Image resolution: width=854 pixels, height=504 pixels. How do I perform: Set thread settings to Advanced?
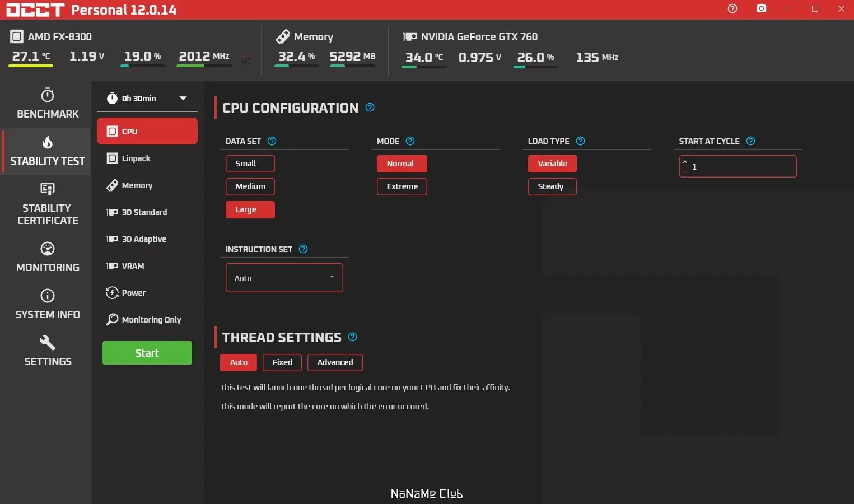(335, 362)
